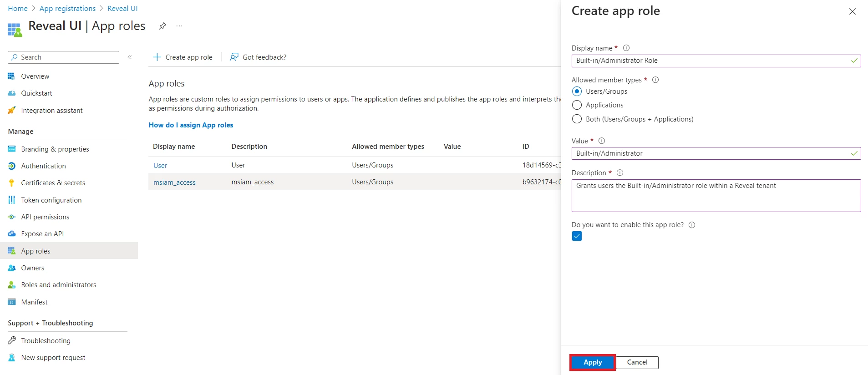868x375 pixels.
Task: Toggle the enable this app role checkbox
Action: [x=577, y=236]
